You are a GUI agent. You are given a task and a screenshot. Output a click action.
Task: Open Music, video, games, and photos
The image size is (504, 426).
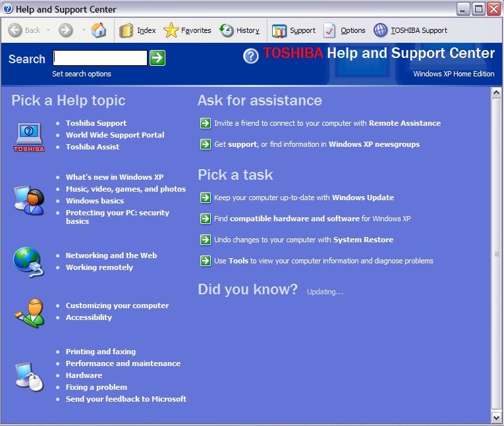point(126,189)
